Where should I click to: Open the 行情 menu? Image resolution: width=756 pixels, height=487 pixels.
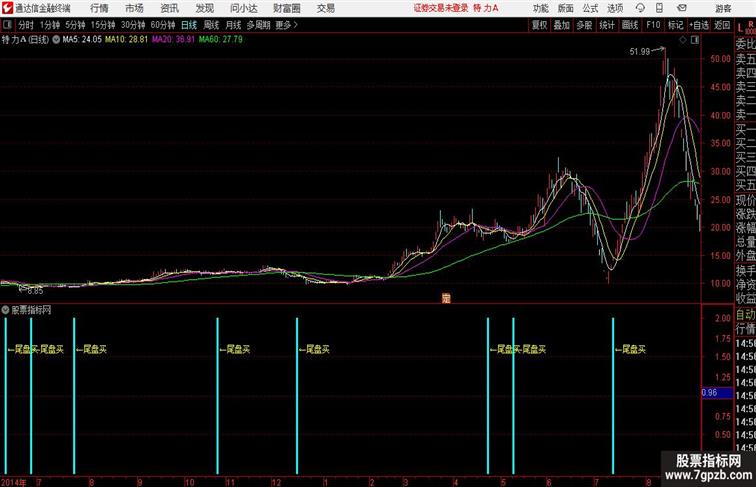tap(99, 8)
